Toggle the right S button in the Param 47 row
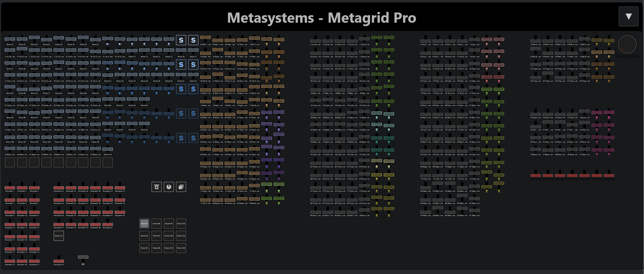This screenshot has width=644, height=274. click(193, 65)
